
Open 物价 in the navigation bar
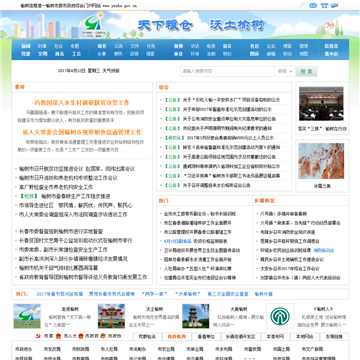[x=227, y=54]
